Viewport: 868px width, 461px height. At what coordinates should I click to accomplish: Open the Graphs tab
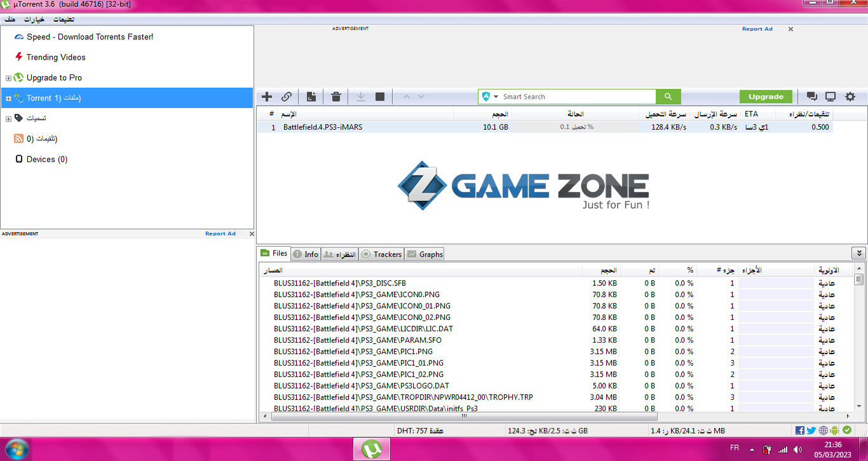coord(425,254)
